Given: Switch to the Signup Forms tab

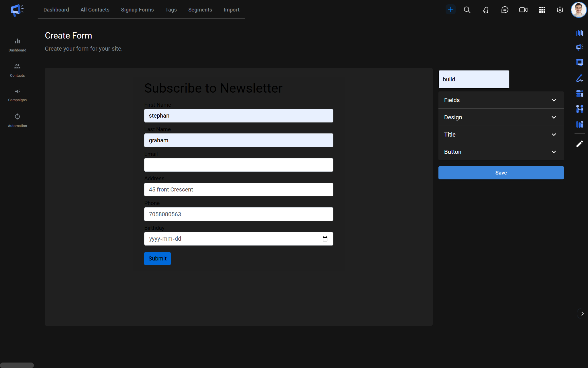Looking at the screenshot, I should 137,10.
